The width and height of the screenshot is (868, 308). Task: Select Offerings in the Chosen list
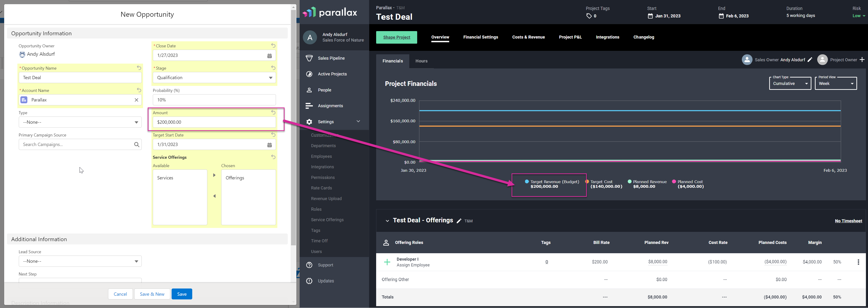(x=235, y=178)
